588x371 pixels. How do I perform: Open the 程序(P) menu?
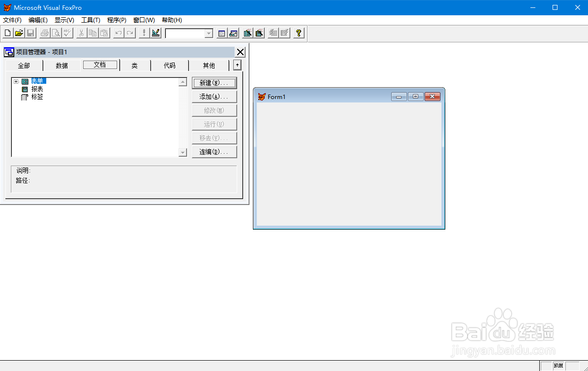coord(117,20)
